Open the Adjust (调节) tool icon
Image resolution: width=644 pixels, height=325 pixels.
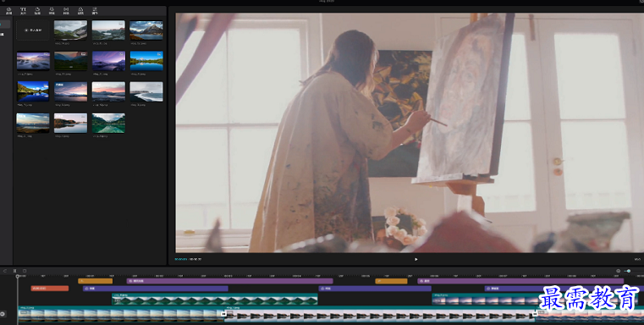coord(95,11)
